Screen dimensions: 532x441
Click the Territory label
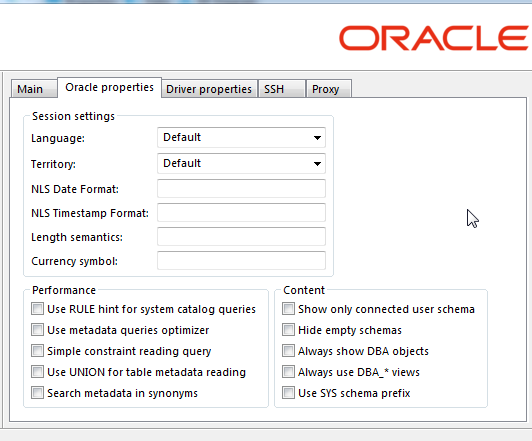53,165
